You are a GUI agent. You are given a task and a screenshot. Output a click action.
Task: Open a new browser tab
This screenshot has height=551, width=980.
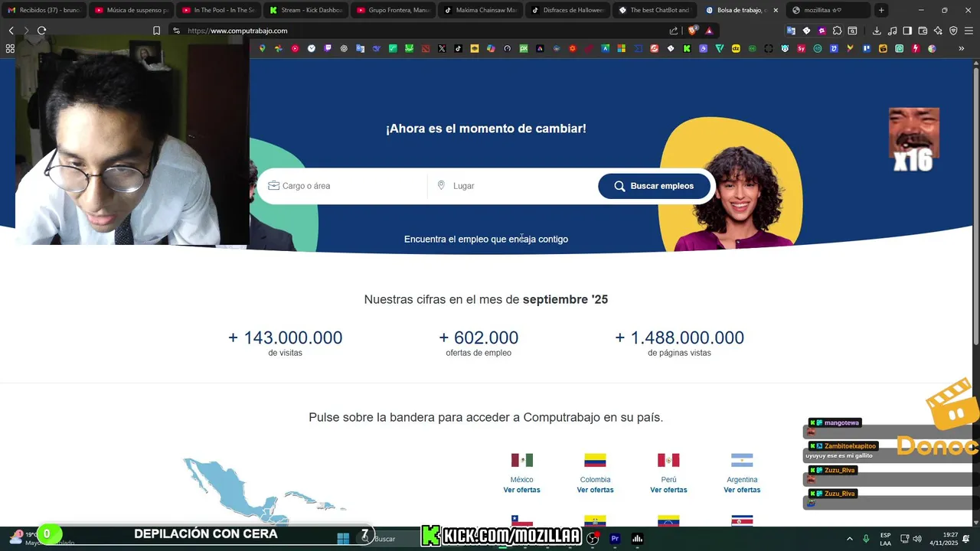(x=881, y=10)
